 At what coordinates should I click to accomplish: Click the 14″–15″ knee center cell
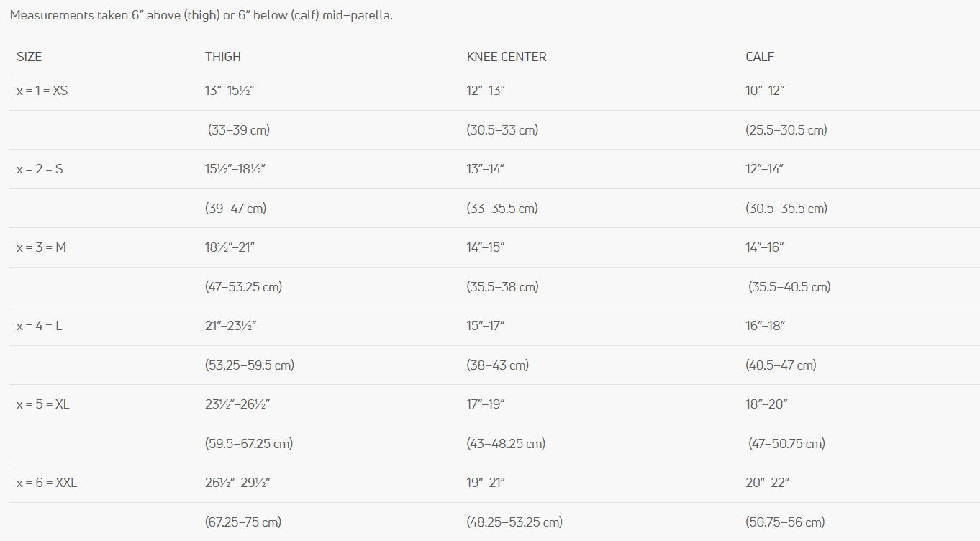tap(486, 247)
